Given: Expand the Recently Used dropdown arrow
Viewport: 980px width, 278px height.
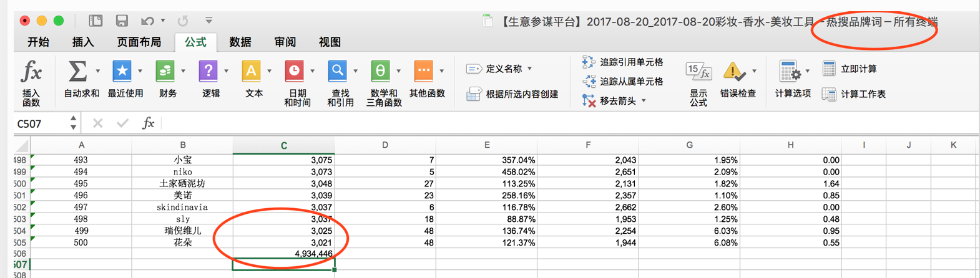Looking at the screenshot, I should (x=140, y=71).
